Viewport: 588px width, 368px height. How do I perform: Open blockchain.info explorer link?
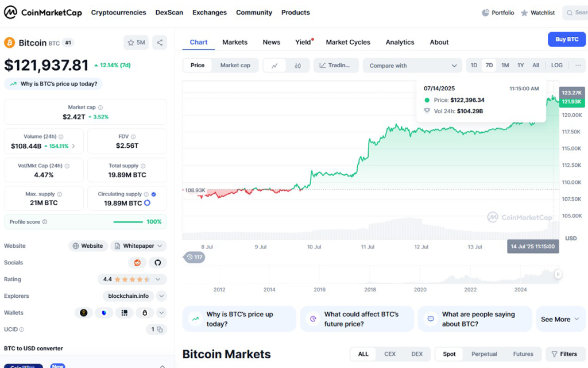[x=128, y=296]
